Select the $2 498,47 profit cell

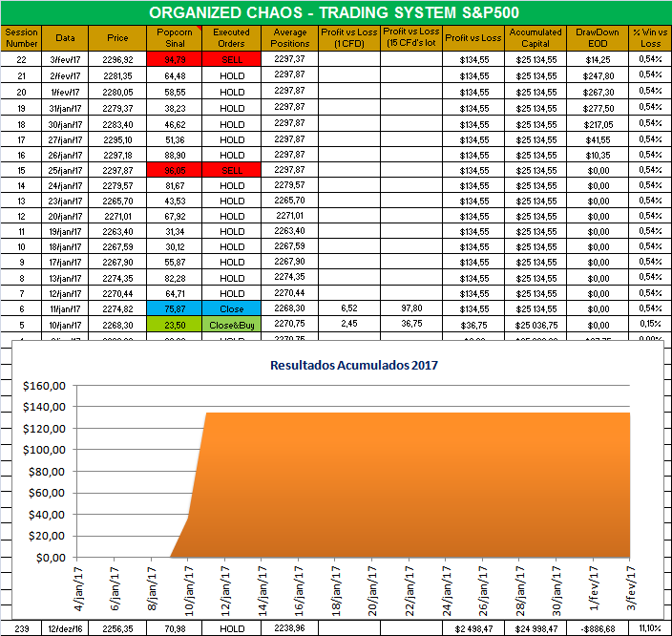click(473, 628)
